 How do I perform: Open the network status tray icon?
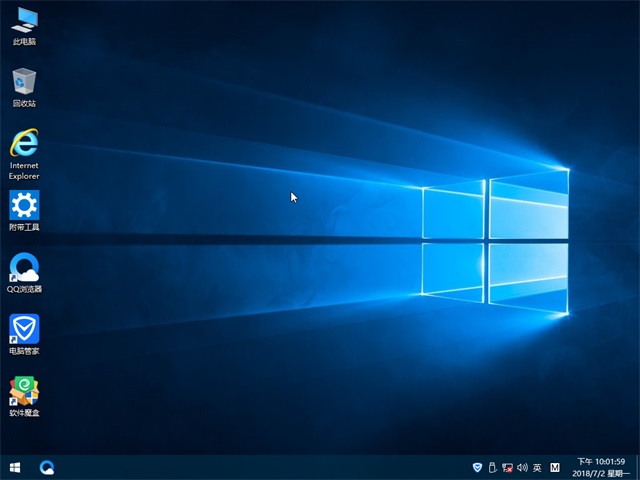(x=507, y=467)
